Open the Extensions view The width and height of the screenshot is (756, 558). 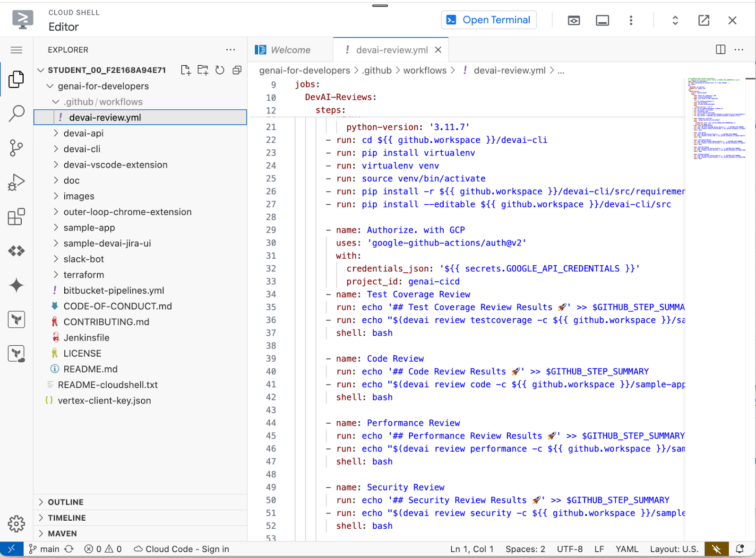pos(17,217)
